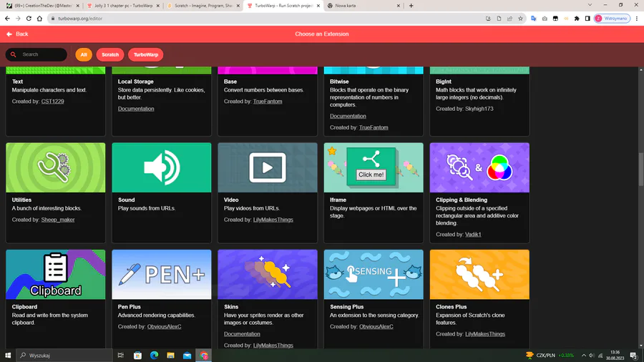This screenshot has width=644, height=362.
Task: Go back using the Back arrow
Action: [x=17, y=34]
